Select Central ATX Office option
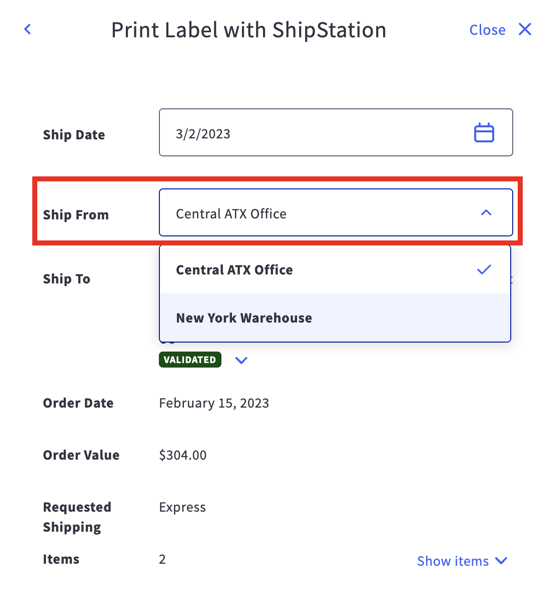Screen dimensions: 554x598 (335, 270)
